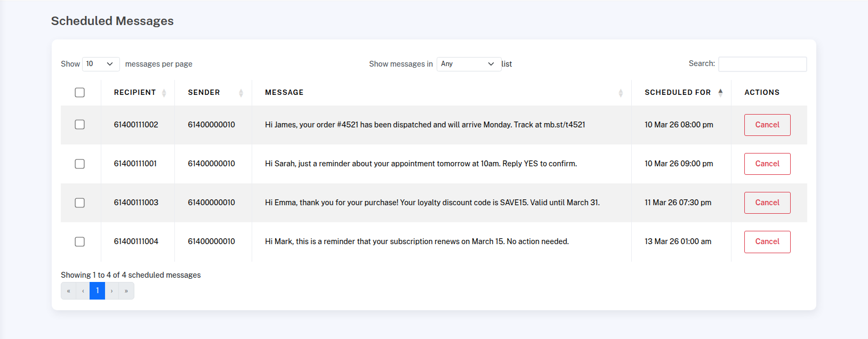Cancel the scheduled message for Emma

tap(767, 203)
